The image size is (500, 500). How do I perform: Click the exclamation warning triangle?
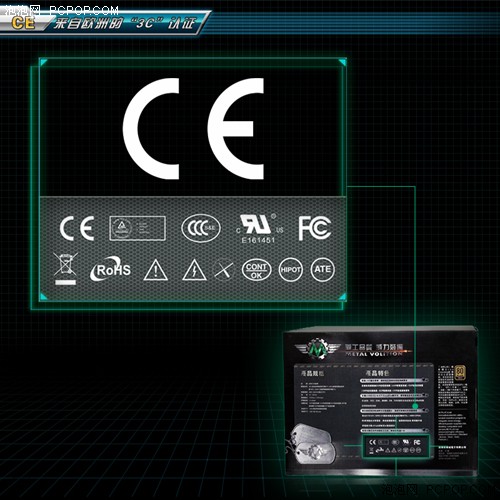[x=156, y=270]
